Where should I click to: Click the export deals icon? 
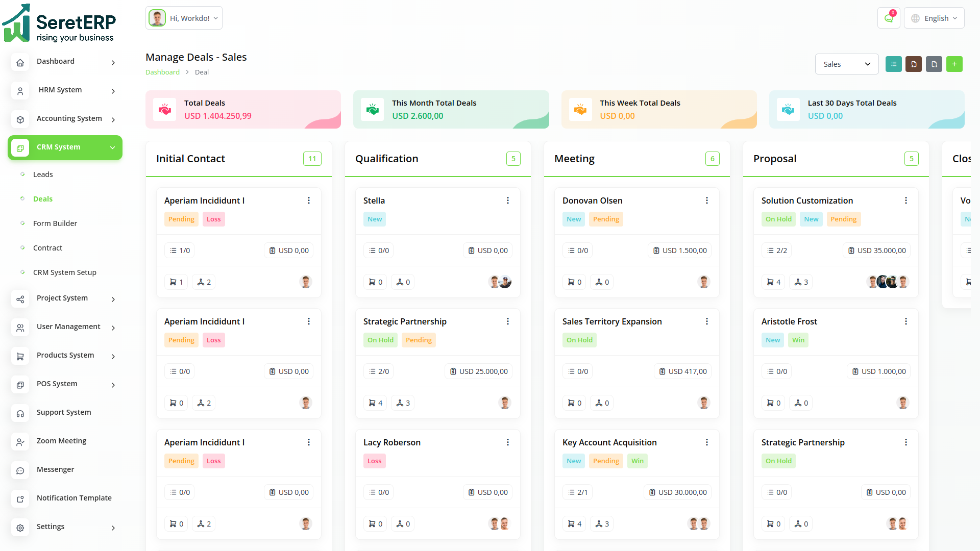coord(934,64)
